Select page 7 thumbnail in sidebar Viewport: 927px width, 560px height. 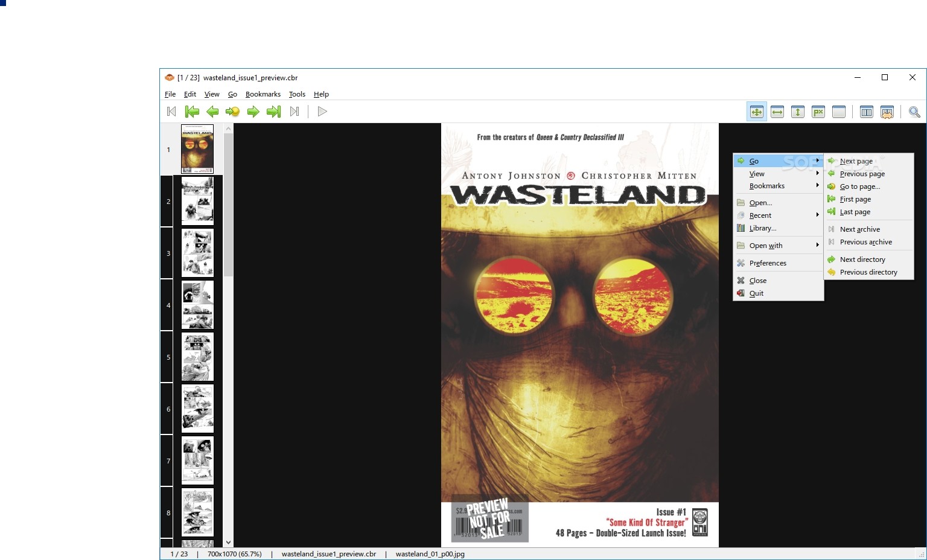197,460
